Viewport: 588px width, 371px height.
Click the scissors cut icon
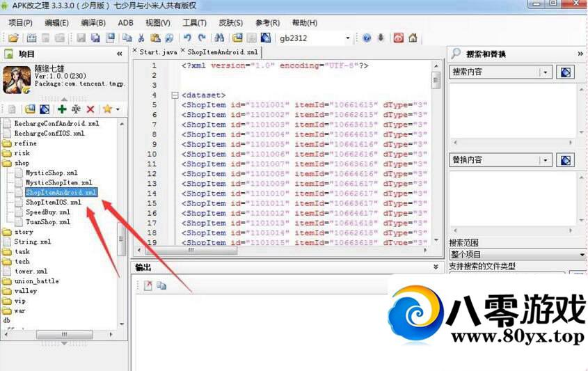point(141,38)
